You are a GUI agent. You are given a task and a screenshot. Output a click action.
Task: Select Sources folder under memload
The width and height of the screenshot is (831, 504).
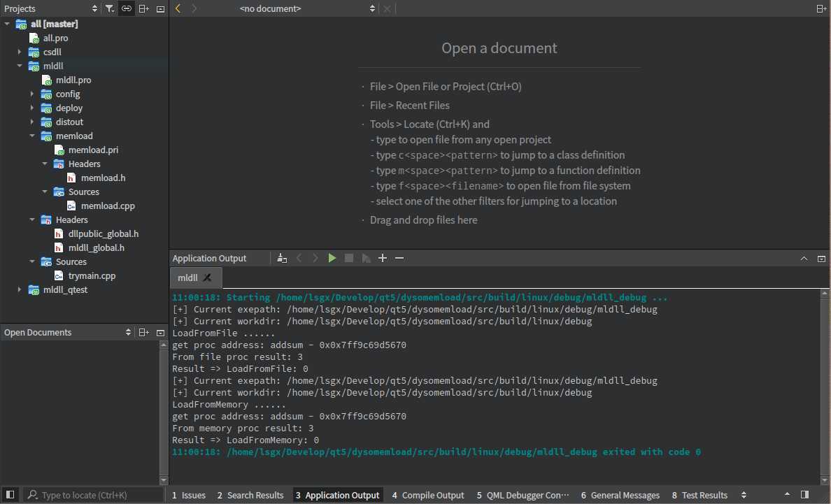pos(83,192)
